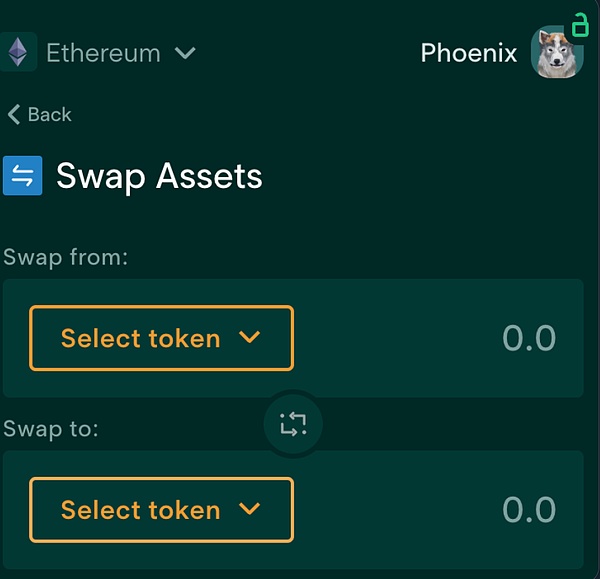600x579 pixels.
Task: Click the Ethereum network name
Action: tap(103, 53)
